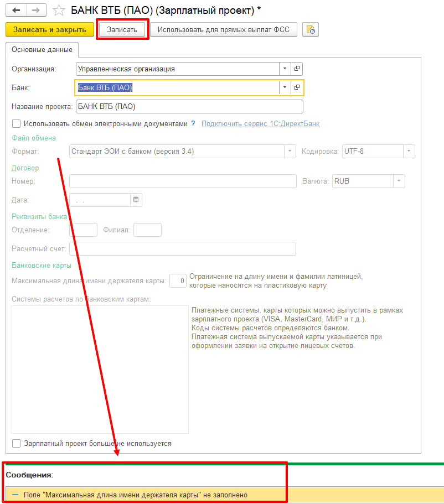Open link Подключить сервис 1С:ДиректБанк

pyautogui.click(x=260, y=124)
